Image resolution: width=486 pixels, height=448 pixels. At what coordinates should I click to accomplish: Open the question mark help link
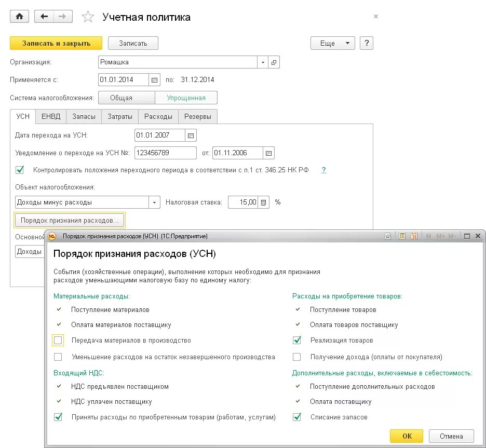(323, 170)
